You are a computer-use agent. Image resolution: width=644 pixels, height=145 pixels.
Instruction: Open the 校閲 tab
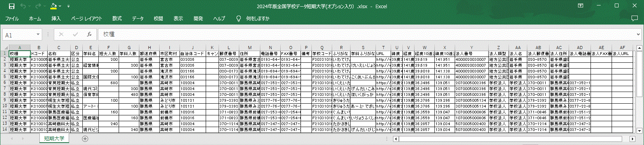158,18
